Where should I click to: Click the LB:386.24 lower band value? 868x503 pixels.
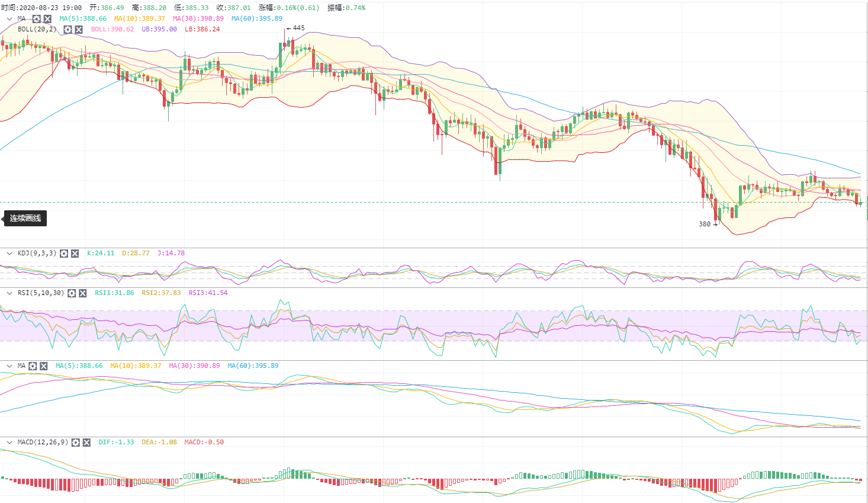(x=202, y=30)
